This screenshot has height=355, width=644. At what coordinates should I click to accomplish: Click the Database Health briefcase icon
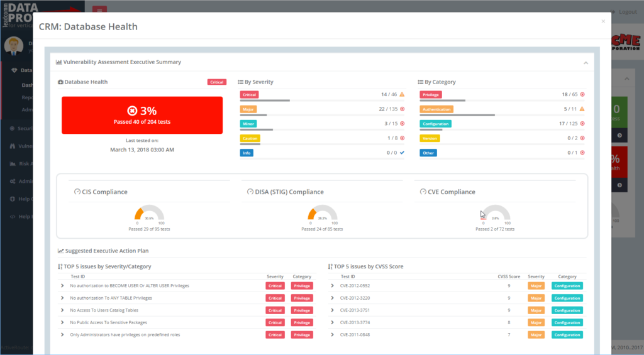pyautogui.click(x=60, y=82)
